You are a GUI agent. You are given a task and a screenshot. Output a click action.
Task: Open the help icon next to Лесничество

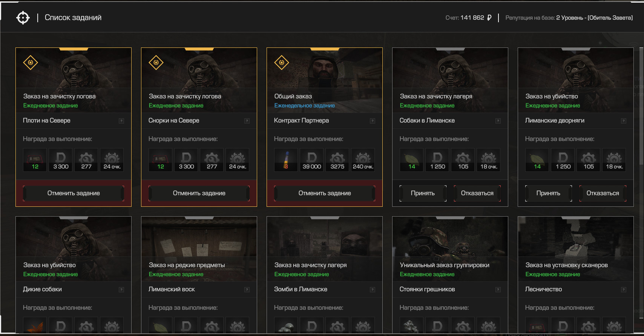tap(624, 290)
